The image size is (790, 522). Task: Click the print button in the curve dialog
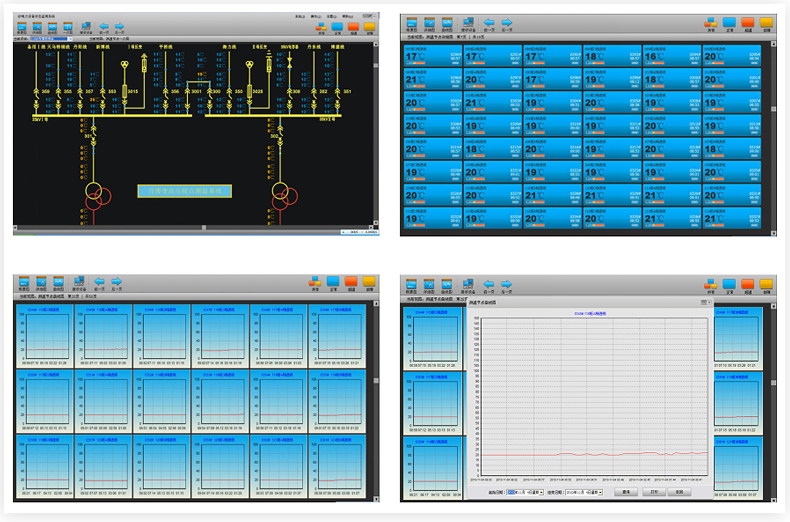click(x=653, y=492)
